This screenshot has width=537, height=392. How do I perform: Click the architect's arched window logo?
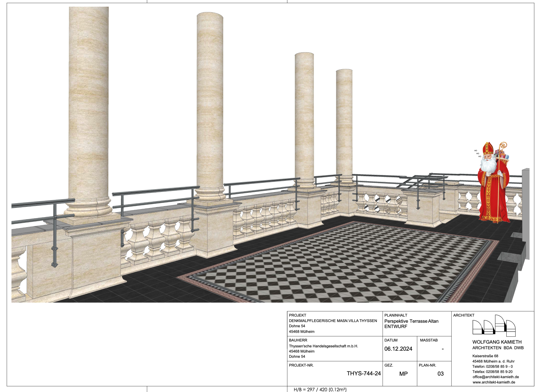(x=494, y=326)
